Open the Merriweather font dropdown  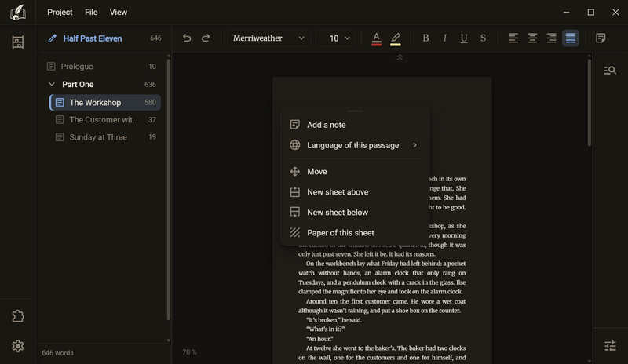[x=269, y=38]
